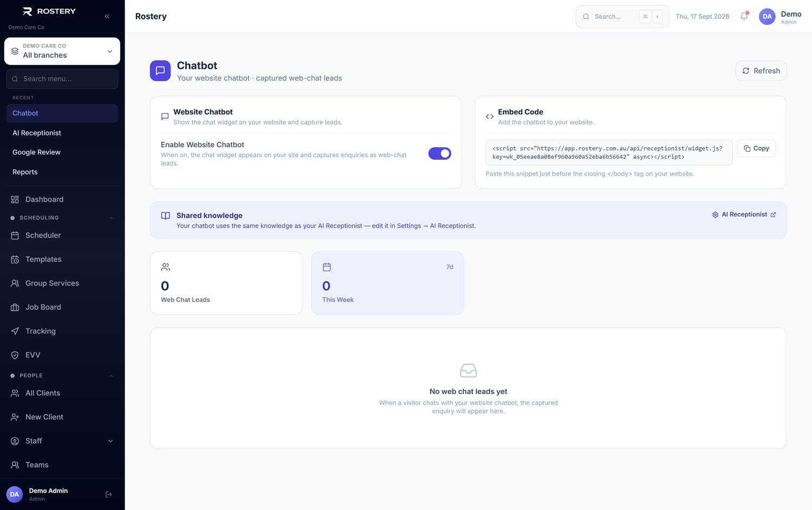Click the Demo Care Co text under logo
The height and width of the screenshot is (510, 812).
[x=26, y=27]
